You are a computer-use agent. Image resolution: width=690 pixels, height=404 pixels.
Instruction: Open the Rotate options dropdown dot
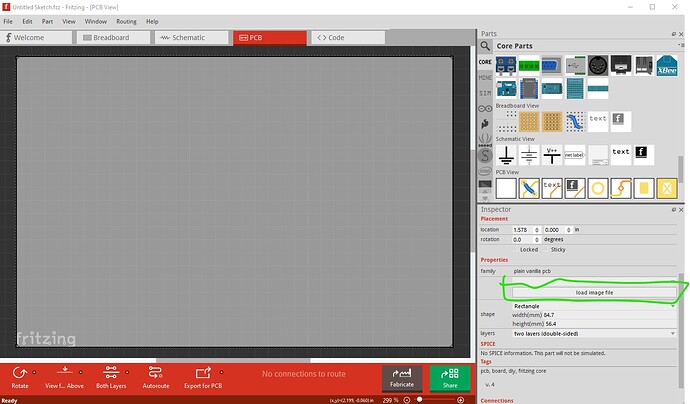point(34,372)
